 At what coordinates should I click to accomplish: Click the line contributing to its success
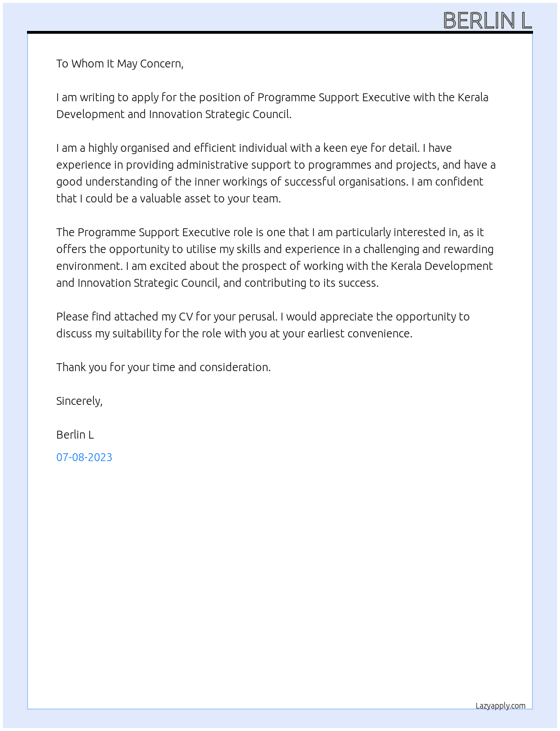pos(218,283)
